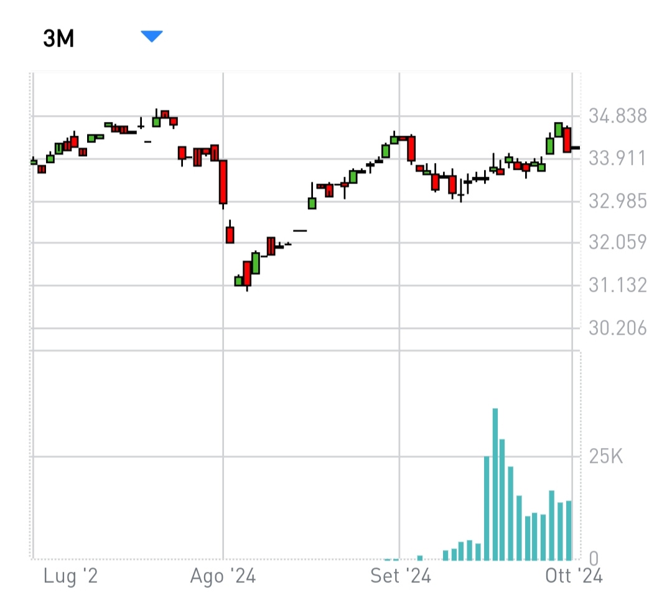This screenshot has height=616, width=672.
Task: Select the Set '24 date label
Action: 401,576
